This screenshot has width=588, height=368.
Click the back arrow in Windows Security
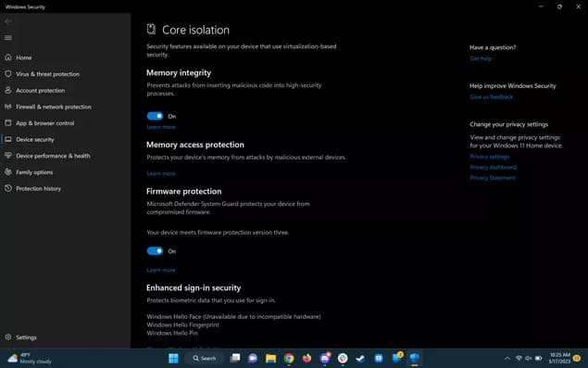coord(8,21)
